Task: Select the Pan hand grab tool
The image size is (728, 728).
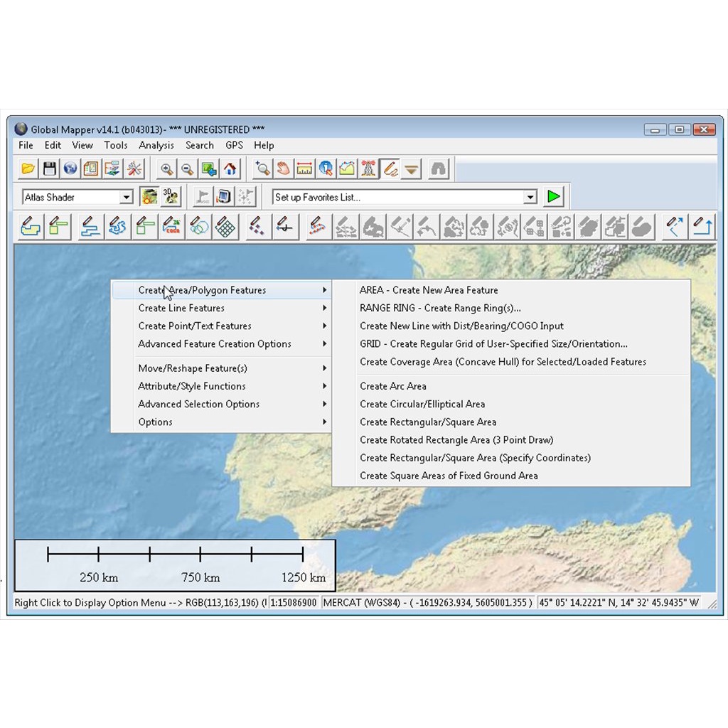Action: tap(284, 168)
